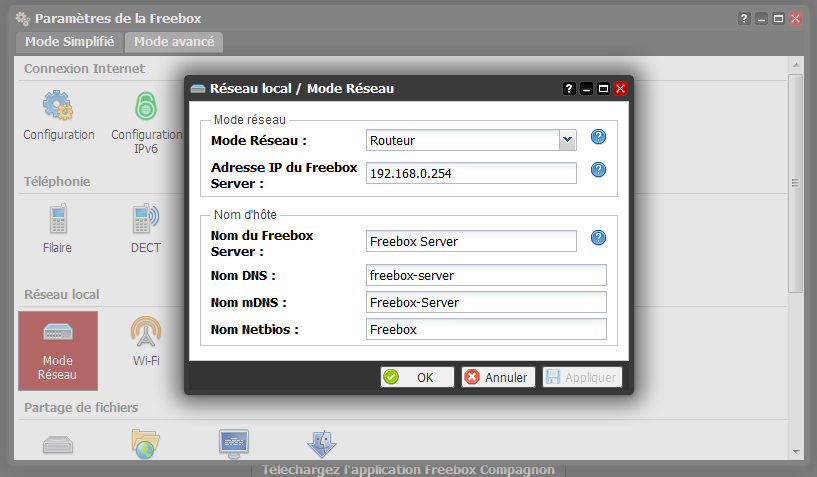Open the Mac download arrow icon
This screenshot has width=817, height=477.
point(322,444)
